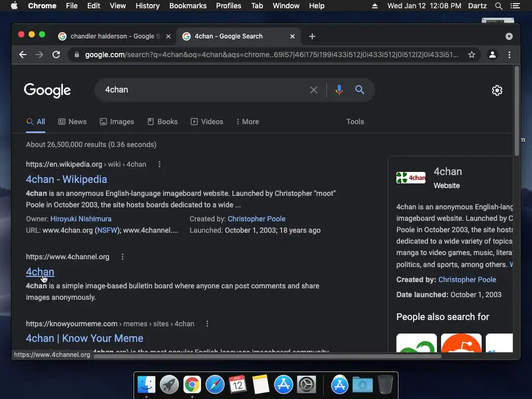Clear the Google search box text

pyautogui.click(x=314, y=90)
